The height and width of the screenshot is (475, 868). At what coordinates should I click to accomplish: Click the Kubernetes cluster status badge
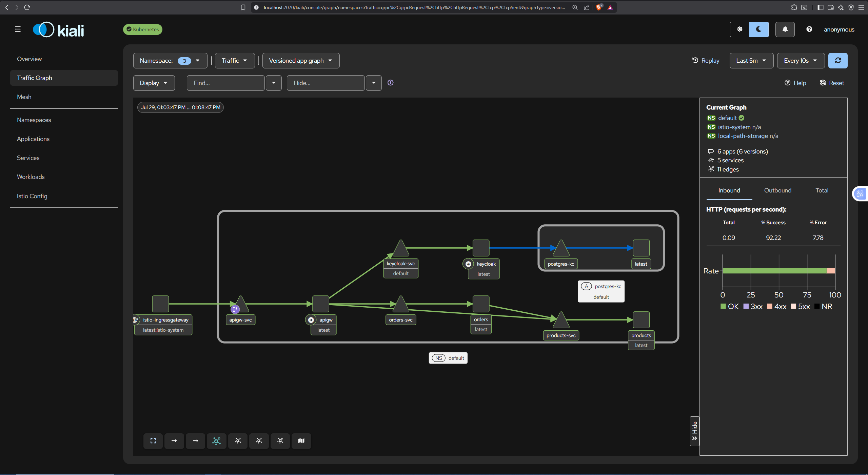tap(143, 29)
